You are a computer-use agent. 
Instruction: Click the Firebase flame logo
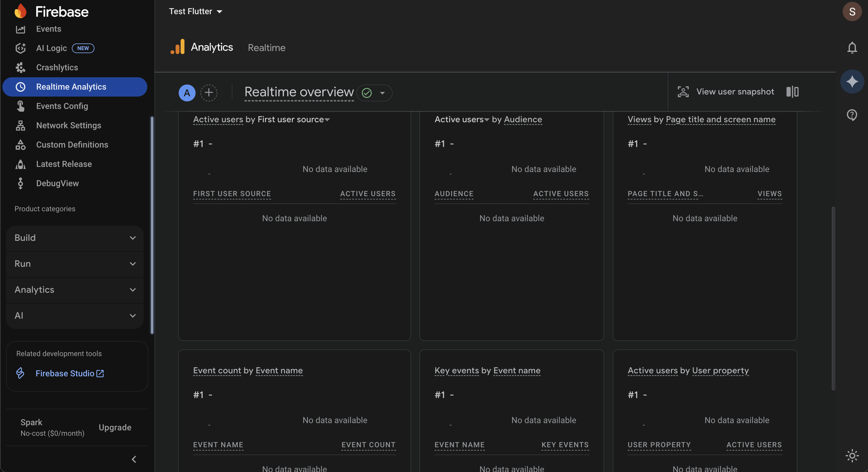21,11
